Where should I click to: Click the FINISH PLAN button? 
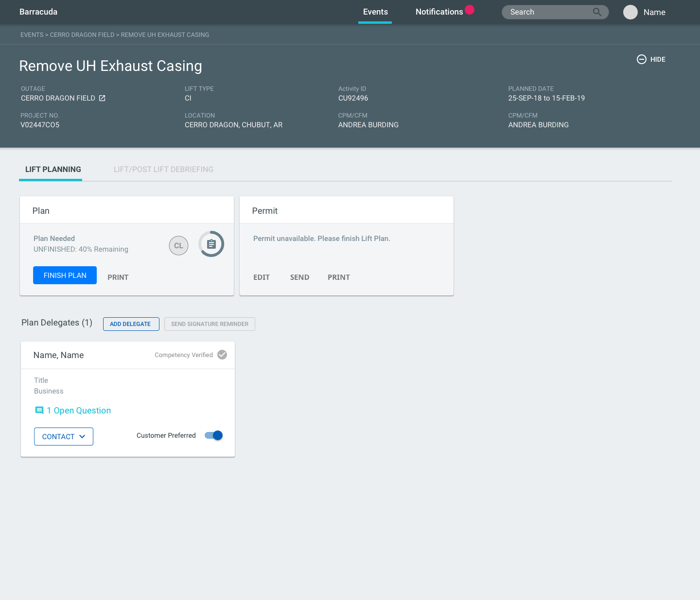point(65,275)
